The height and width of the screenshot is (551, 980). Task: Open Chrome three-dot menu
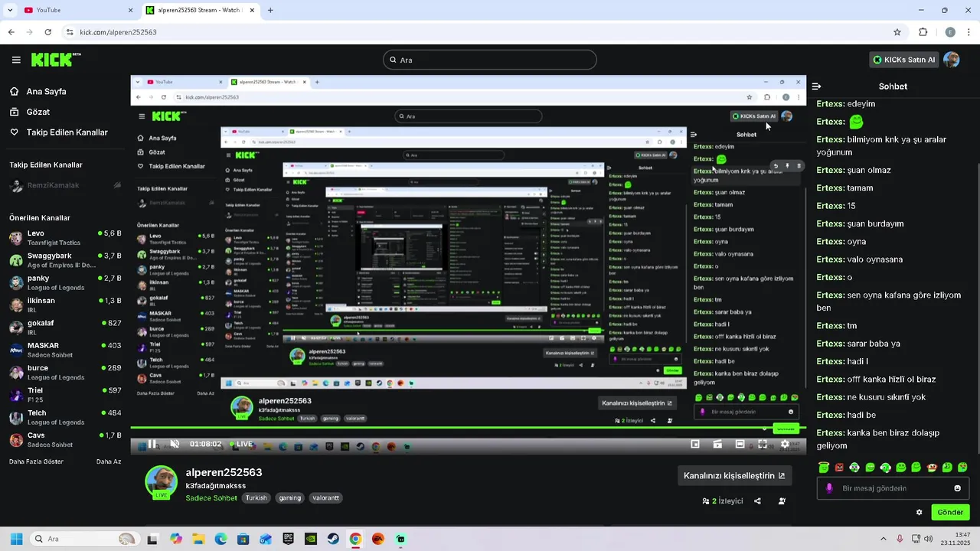969,32
